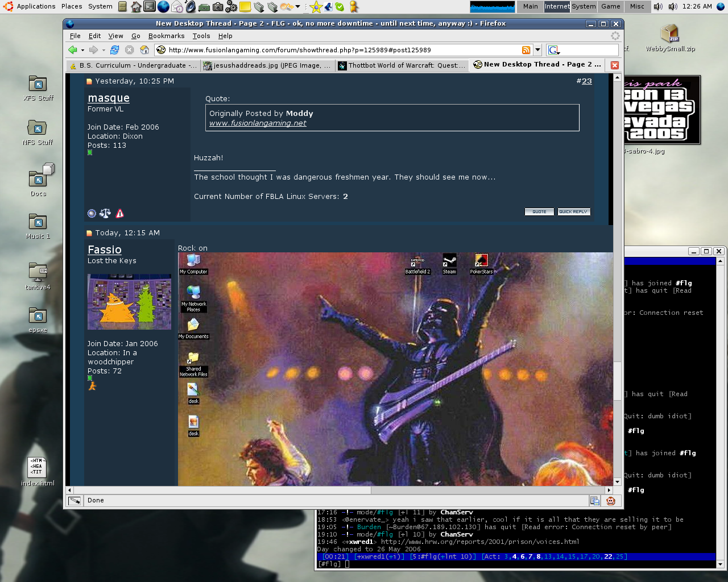
Task: Open Firefox Tools menu
Action: 201,36
